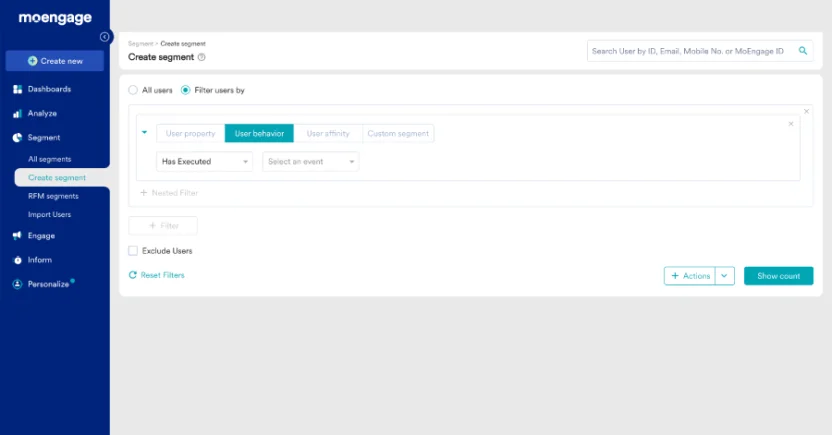Close the outer filter group

pyautogui.click(x=807, y=111)
